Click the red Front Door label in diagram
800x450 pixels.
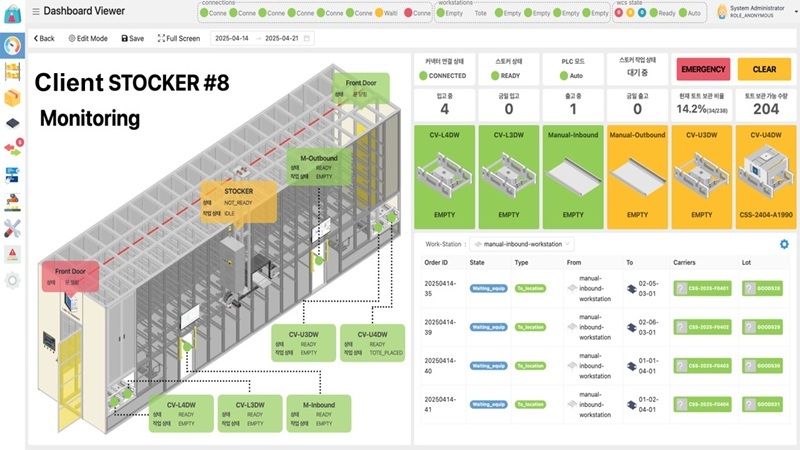click(x=70, y=277)
